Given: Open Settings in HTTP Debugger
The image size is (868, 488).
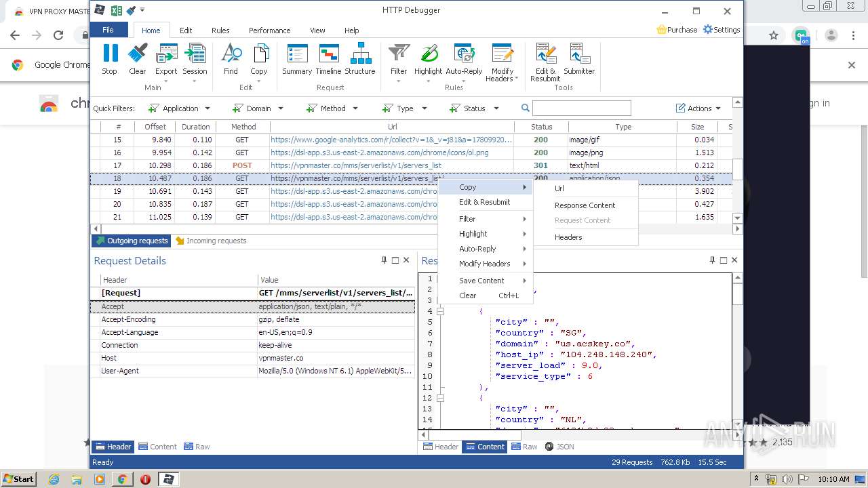Looking at the screenshot, I should pos(722,30).
